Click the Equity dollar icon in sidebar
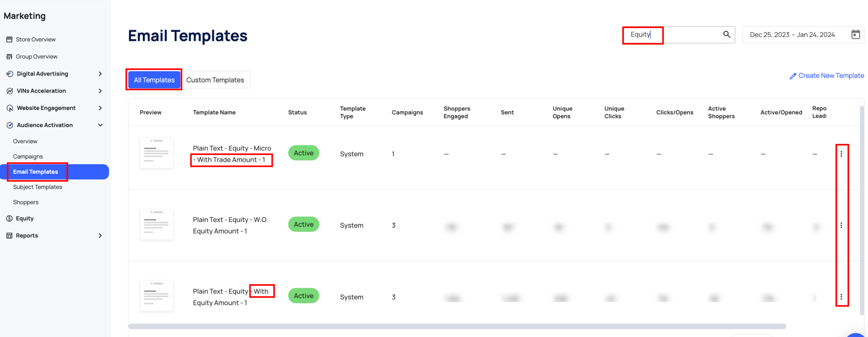This screenshot has width=868, height=337. tap(10, 218)
